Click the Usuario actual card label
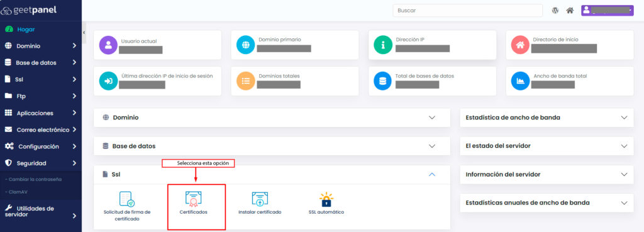Viewport: 644px width, 232px height. [139, 41]
